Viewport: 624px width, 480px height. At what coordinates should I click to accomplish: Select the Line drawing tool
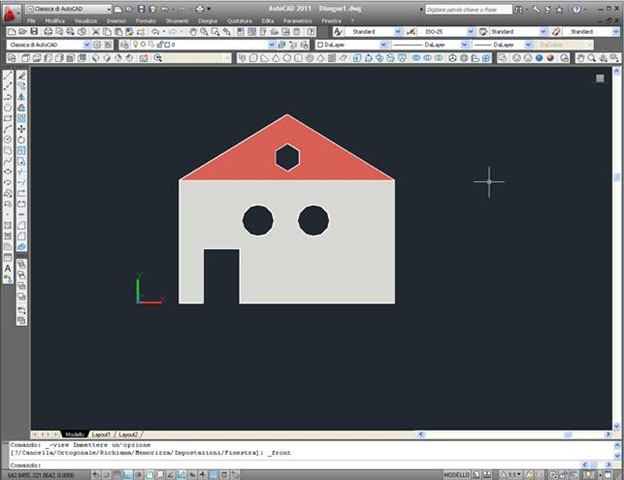point(8,75)
